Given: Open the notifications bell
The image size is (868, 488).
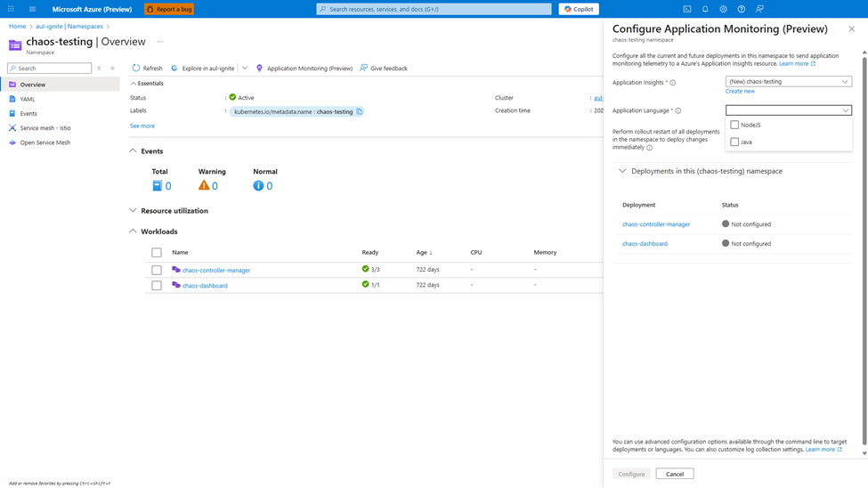Looking at the screenshot, I should click(705, 9).
